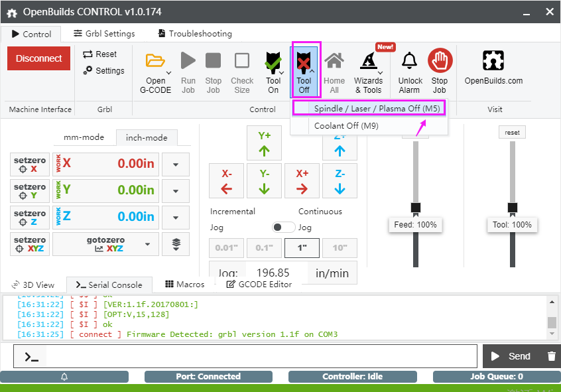This screenshot has width=561, height=392.
Task: Select the 0.1" jog step
Action: 264,247
